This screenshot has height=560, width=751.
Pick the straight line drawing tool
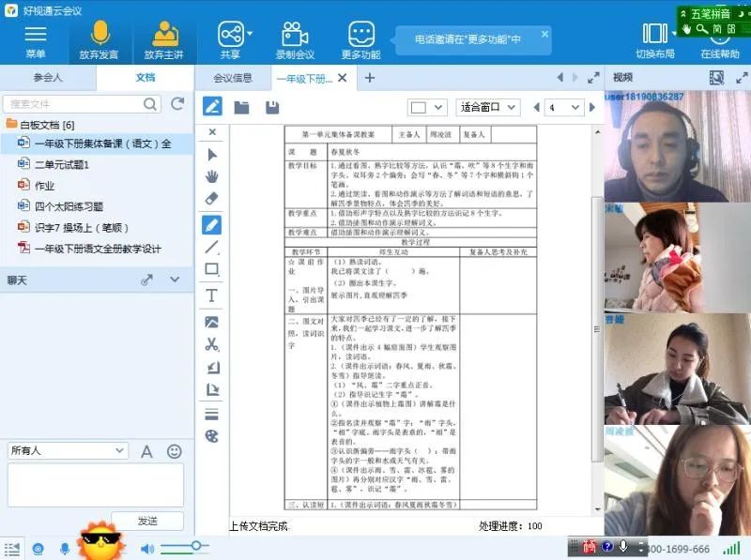click(x=212, y=248)
